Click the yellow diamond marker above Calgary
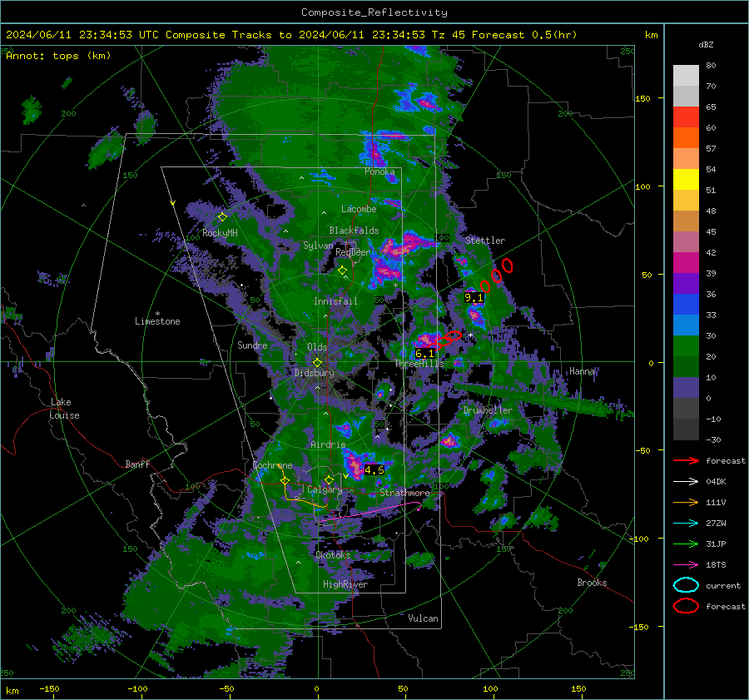 (x=329, y=479)
